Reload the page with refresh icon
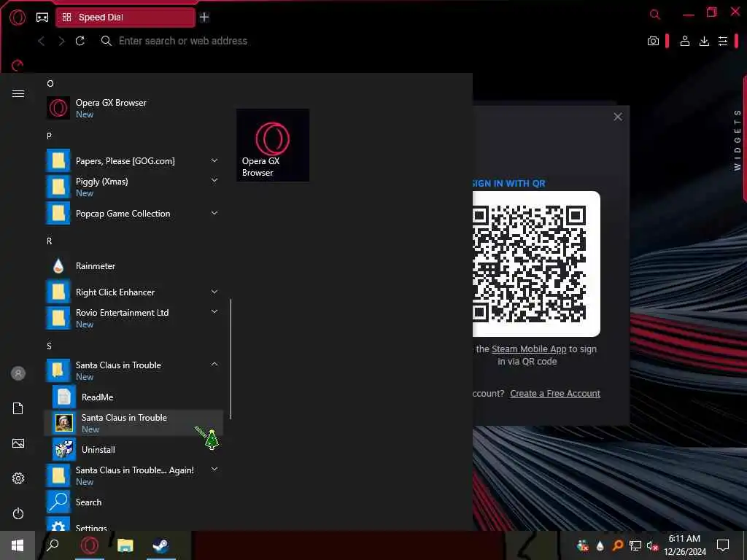The image size is (747, 560). pos(80,41)
